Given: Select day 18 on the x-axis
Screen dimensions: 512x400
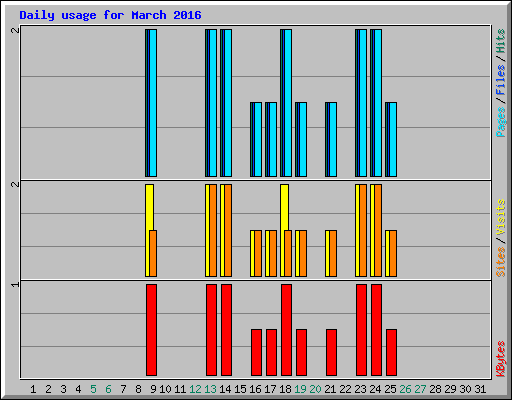Looking at the screenshot, I should pyautogui.click(x=285, y=389).
